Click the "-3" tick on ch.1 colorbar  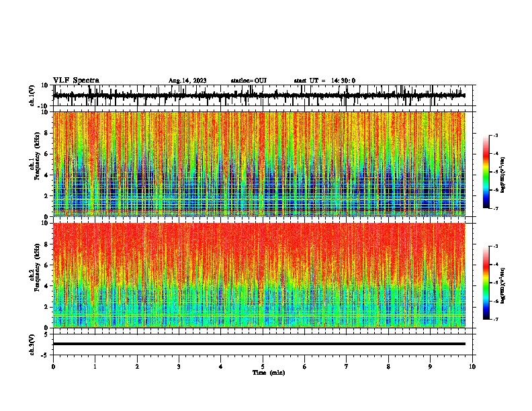pyautogui.click(x=496, y=135)
